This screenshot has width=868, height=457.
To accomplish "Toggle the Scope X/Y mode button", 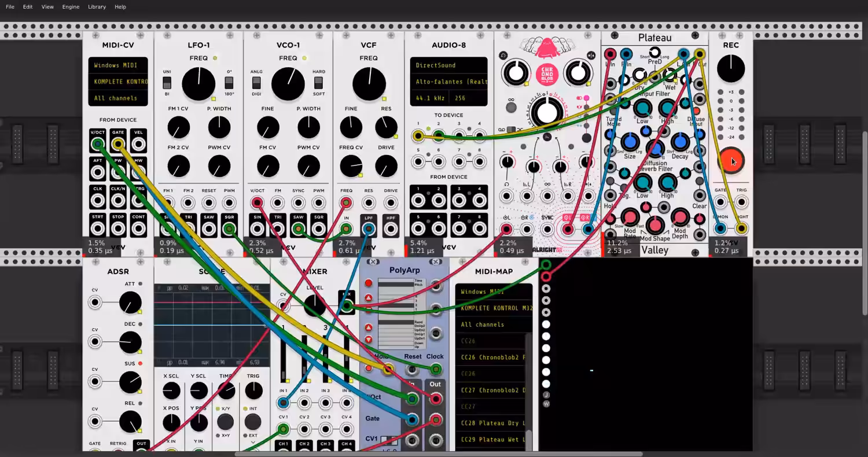I will pos(225,422).
